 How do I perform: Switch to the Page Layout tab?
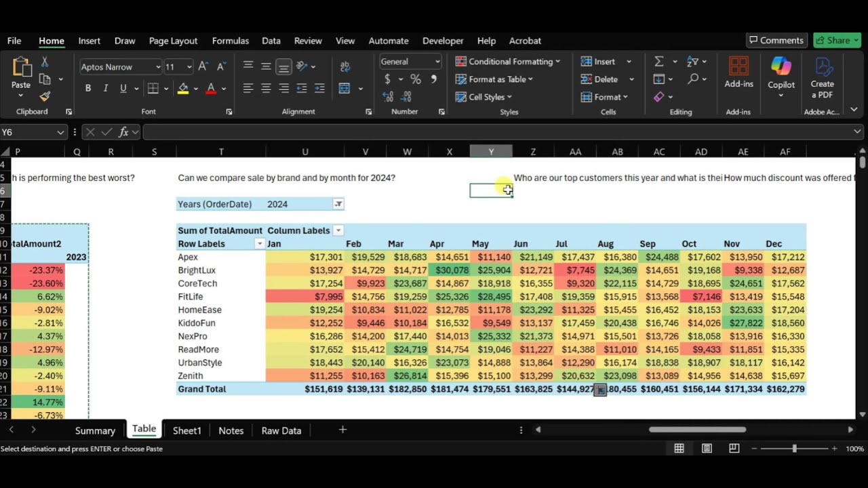click(173, 41)
